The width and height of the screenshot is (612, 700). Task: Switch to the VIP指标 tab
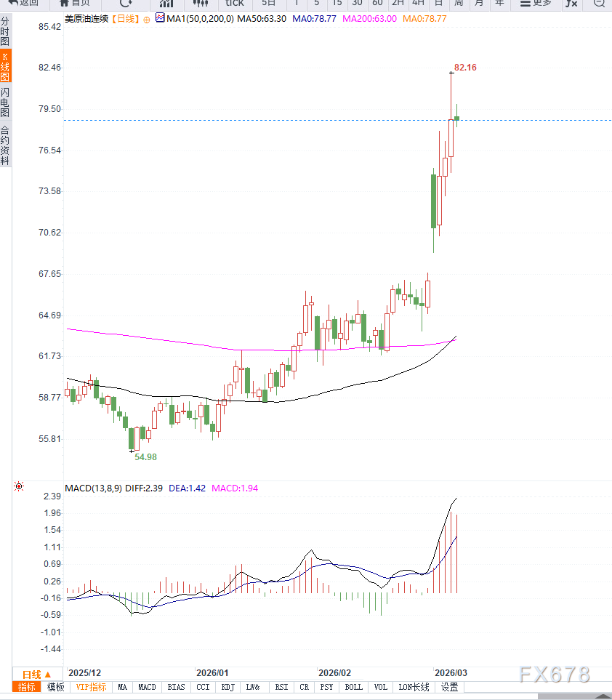[x=91, y=687]
